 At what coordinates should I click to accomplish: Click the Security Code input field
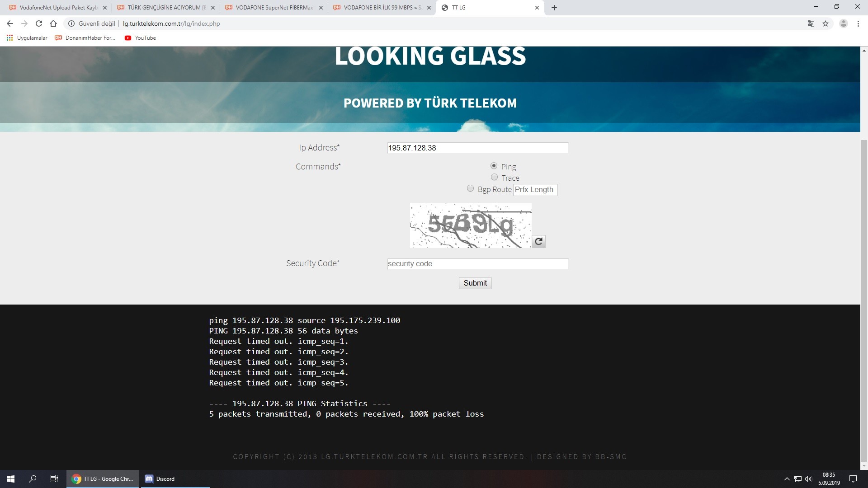[476, 263]
